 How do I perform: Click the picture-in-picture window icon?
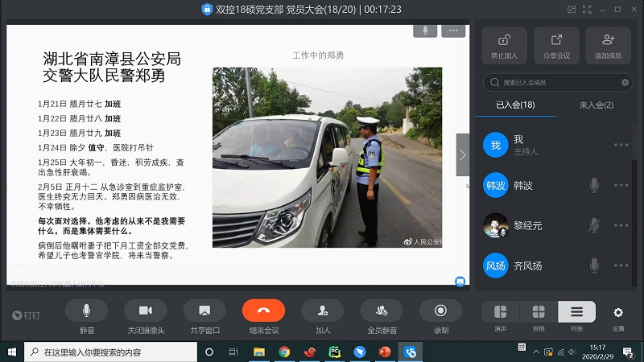click(572, 10)
